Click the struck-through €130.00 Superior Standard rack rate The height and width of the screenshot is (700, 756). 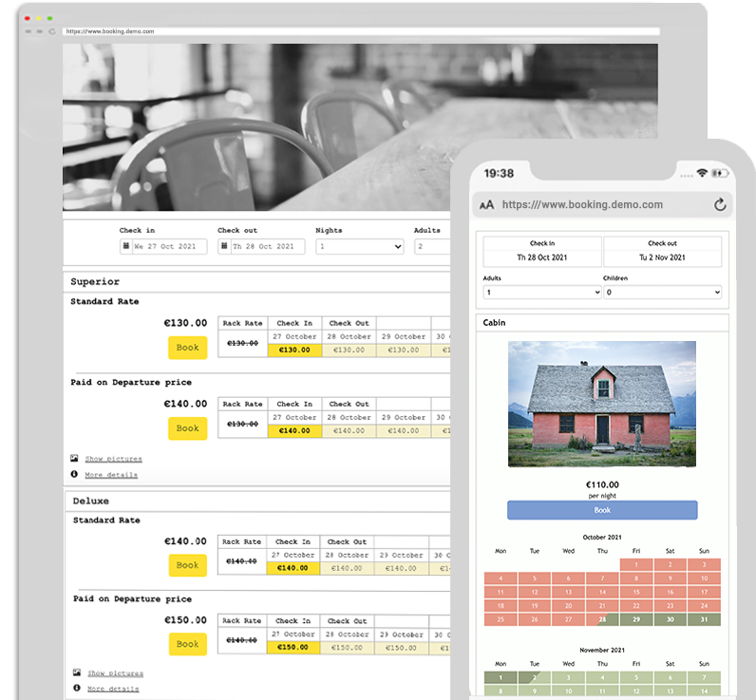pos(242,343)
